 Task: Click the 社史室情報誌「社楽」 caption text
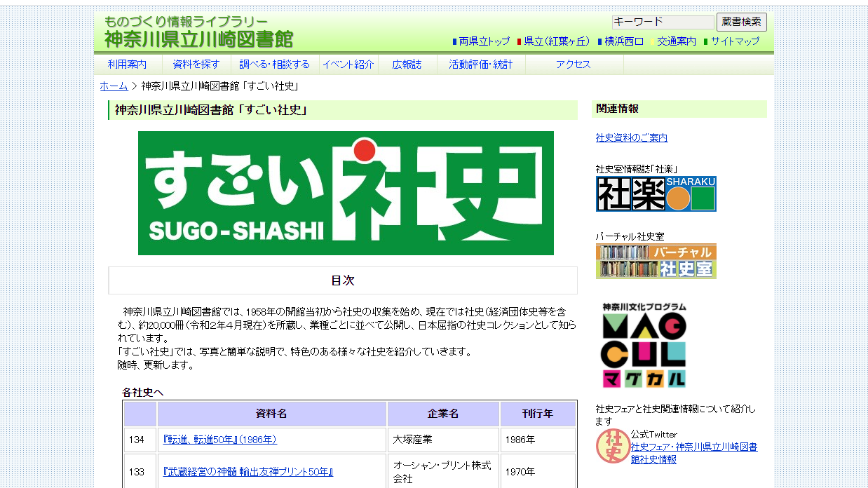(x=637, y=169)
